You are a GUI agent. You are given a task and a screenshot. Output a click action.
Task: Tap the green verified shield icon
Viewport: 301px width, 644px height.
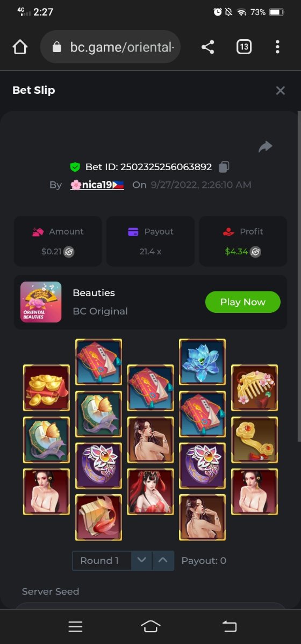pos(75,167)
